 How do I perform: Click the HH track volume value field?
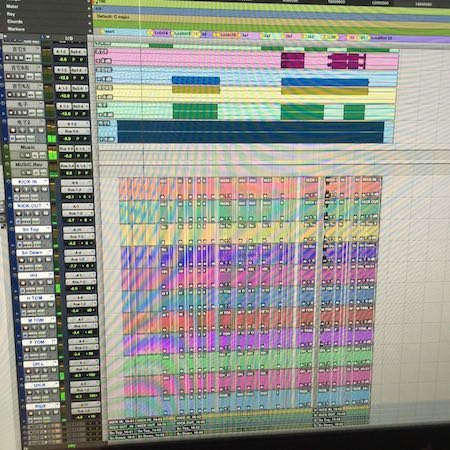tap(74, 288)
